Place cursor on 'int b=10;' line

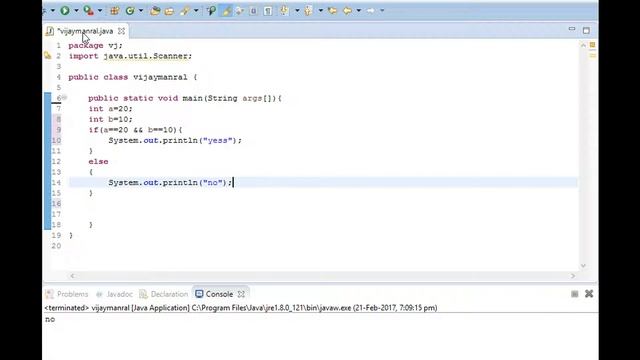pyautogui.click(x=110, y=119)
